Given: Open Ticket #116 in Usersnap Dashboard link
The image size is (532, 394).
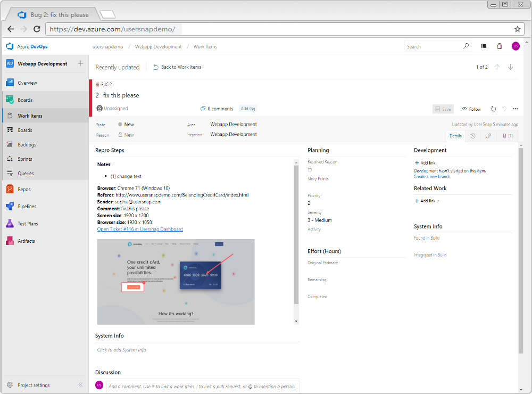Looking at the screenshot, I should pyautogui.click(x=140, y=229).
